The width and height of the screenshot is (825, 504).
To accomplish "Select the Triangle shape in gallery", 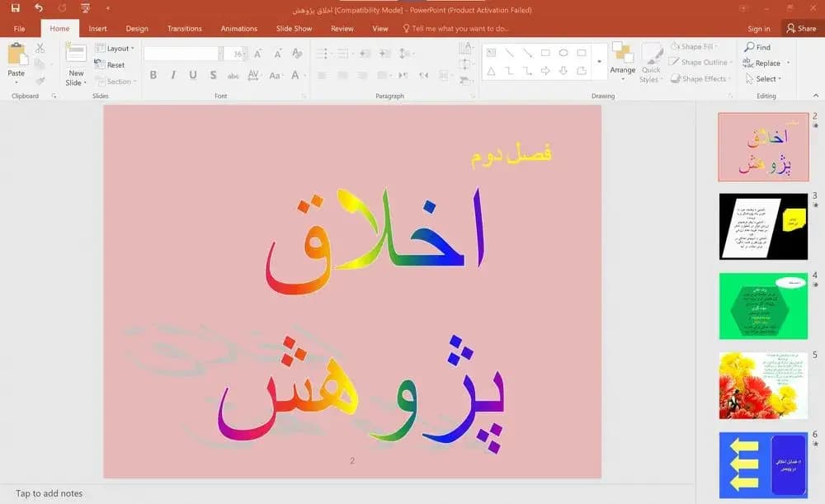I will (x=492, y=71).
